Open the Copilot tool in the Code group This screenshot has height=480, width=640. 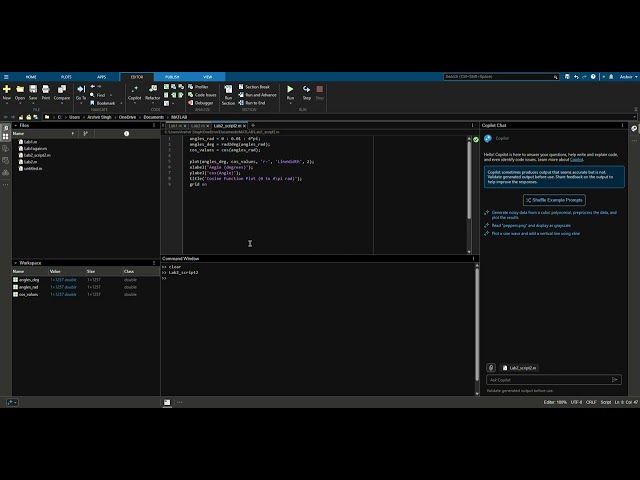click(134, 93)
